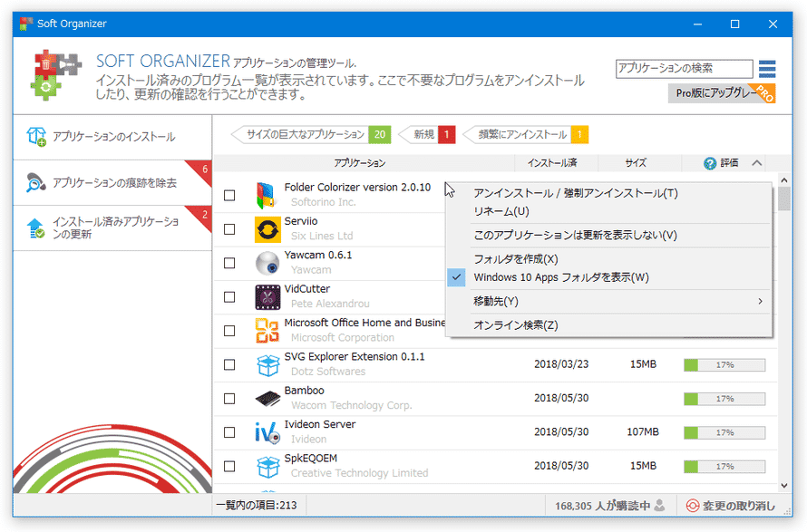Choose オンライン検索(Z) menu item
807x532 pixels.
(608, 325)
